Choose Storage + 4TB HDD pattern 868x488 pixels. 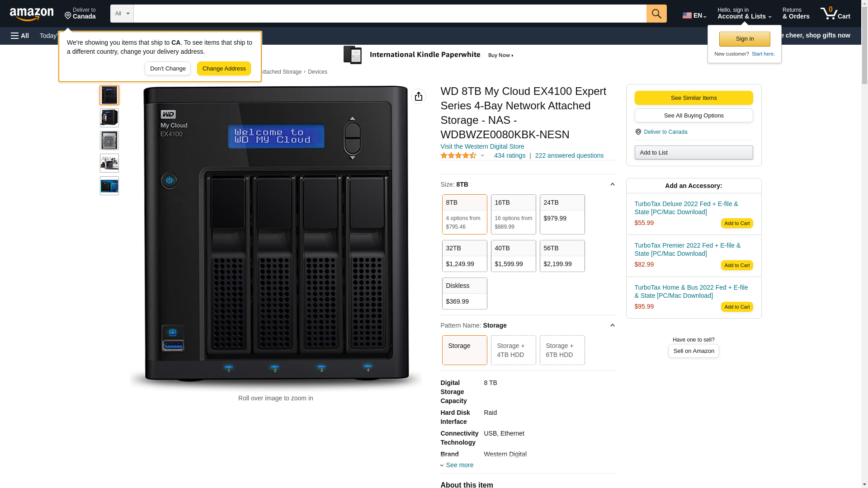coord(513,350)
